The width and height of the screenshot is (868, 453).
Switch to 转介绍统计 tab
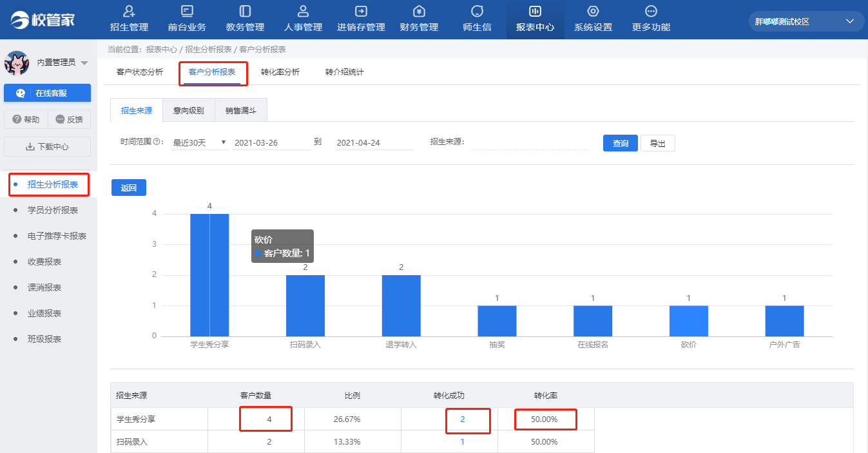345,72
